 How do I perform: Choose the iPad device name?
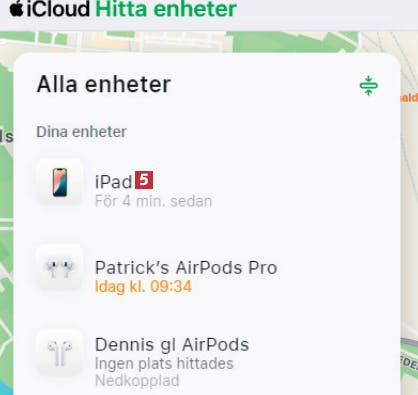114,182
